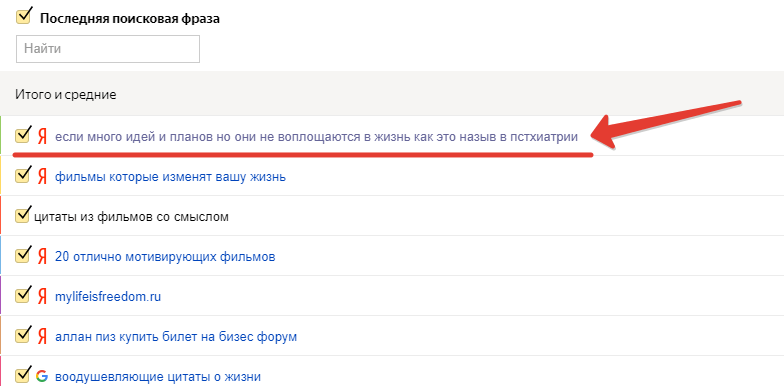Click Yandex icon beside 'фильмы которые изменят вашу жизнь'
Viewport: 784px width, 386px height.
42,177
